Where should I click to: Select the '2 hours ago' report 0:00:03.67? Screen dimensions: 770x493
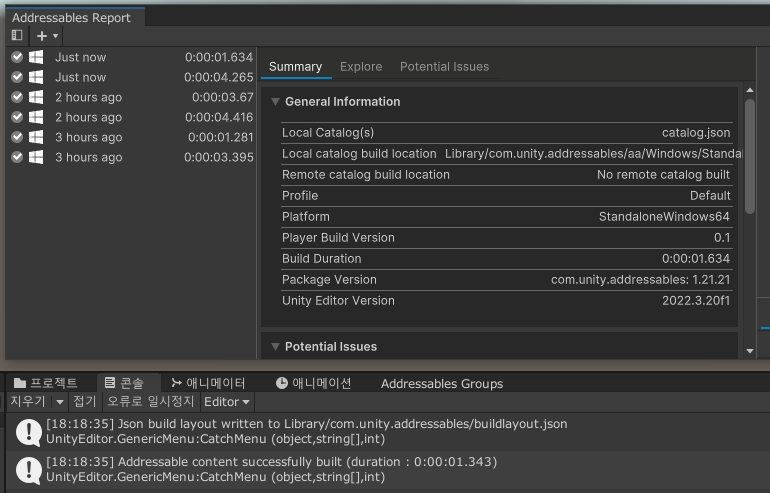coord(132,97)
